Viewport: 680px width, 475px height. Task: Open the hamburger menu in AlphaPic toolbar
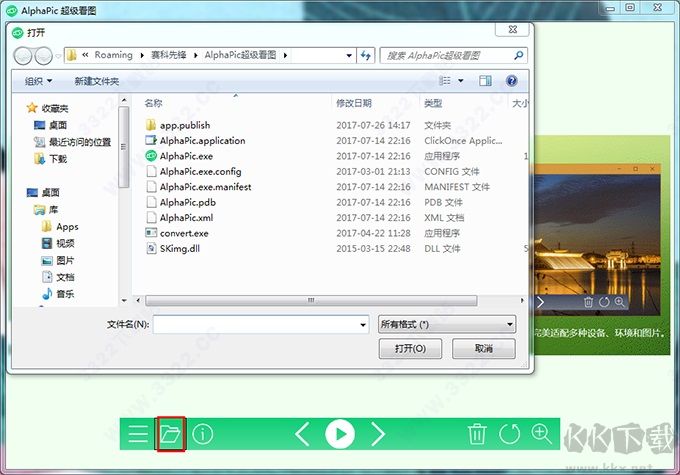click(138, 434)
